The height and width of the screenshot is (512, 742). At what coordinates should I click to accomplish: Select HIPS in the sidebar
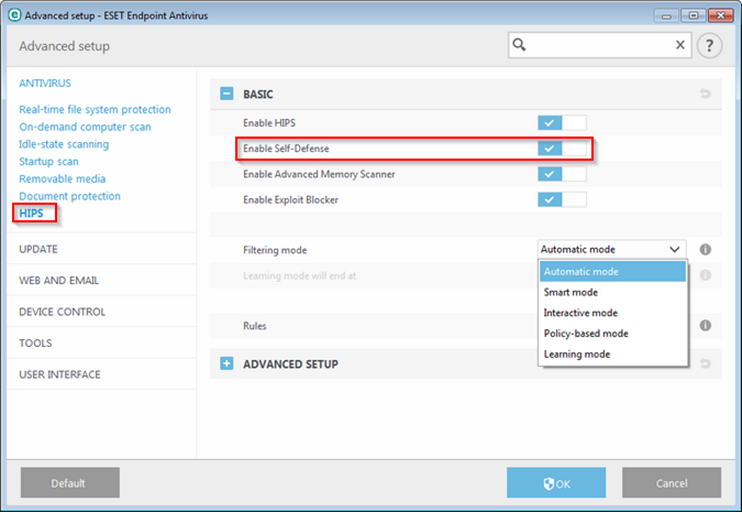(x=31, y=213)
